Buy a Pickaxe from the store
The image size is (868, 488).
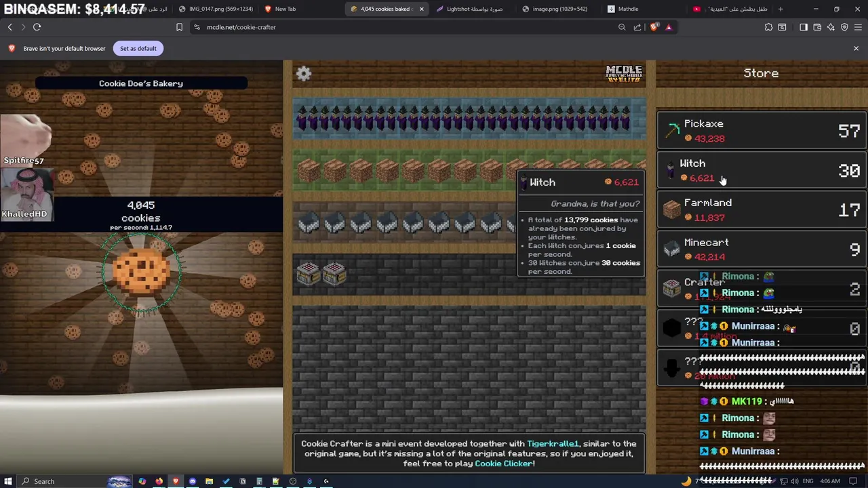point(762,131)
